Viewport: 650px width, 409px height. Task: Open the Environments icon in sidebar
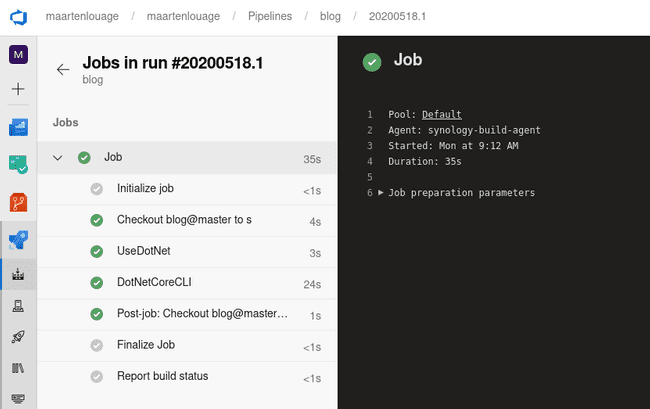18,306
